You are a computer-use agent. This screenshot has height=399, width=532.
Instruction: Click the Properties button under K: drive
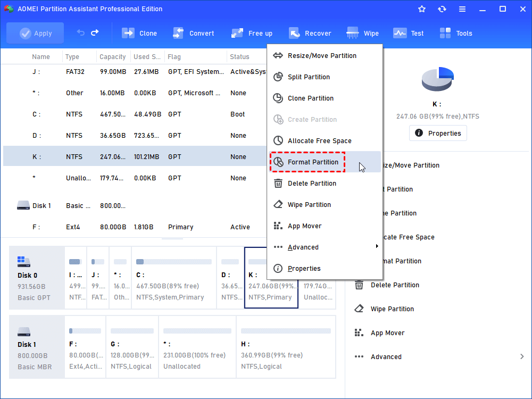(438, 133)
